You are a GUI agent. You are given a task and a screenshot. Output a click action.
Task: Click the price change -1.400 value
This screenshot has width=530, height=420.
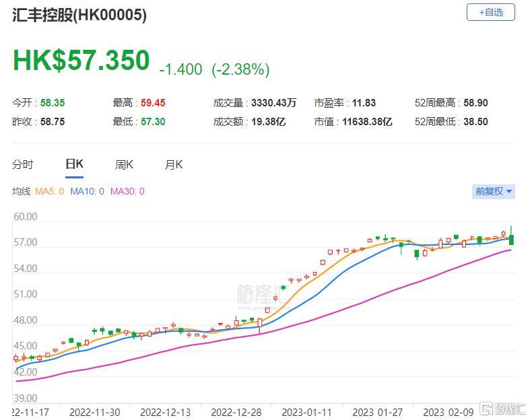180,69
